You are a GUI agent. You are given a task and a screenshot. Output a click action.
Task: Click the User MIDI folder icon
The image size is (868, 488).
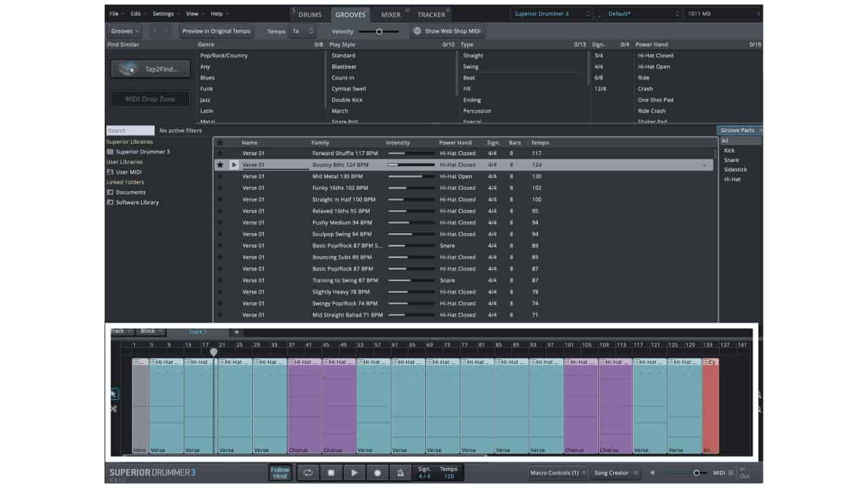coord(110,172)
